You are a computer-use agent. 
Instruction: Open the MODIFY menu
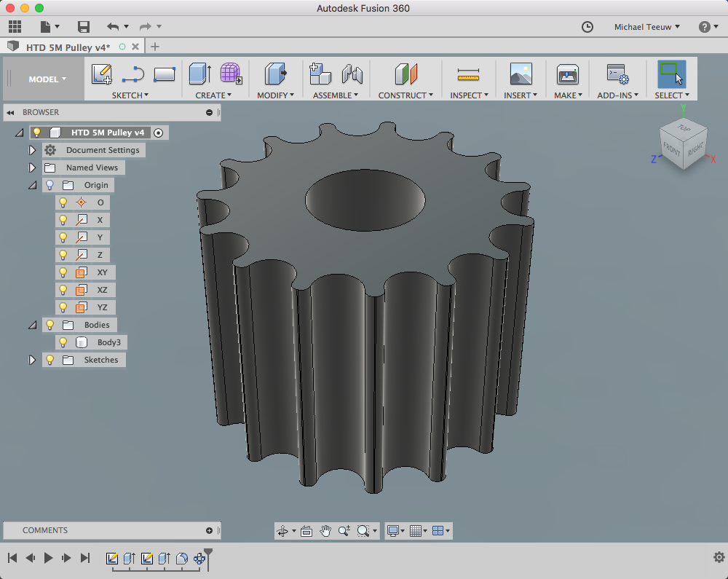tap(275, 95)
